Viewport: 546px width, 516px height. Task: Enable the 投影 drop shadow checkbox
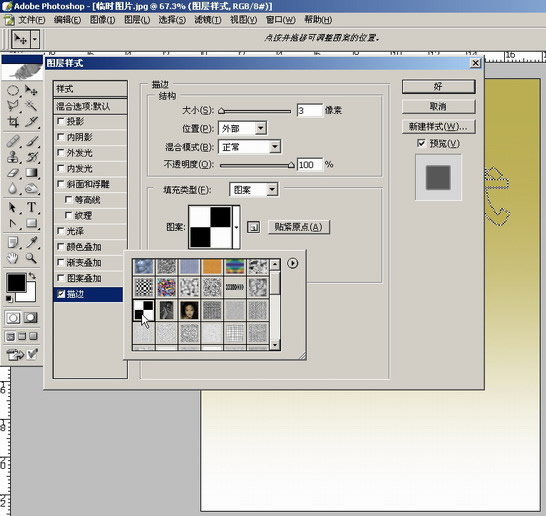click(61, 121)
